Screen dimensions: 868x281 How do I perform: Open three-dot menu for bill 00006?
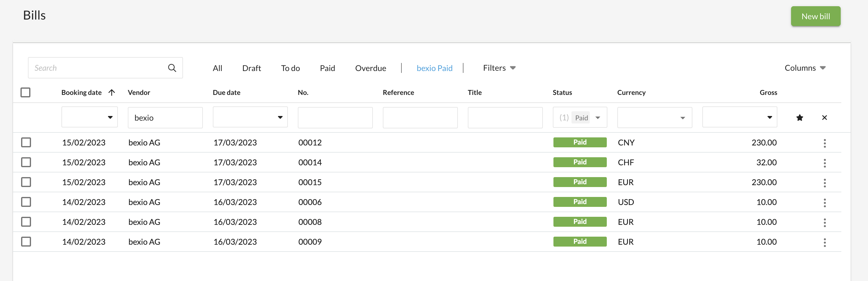(x=825, y=203)
